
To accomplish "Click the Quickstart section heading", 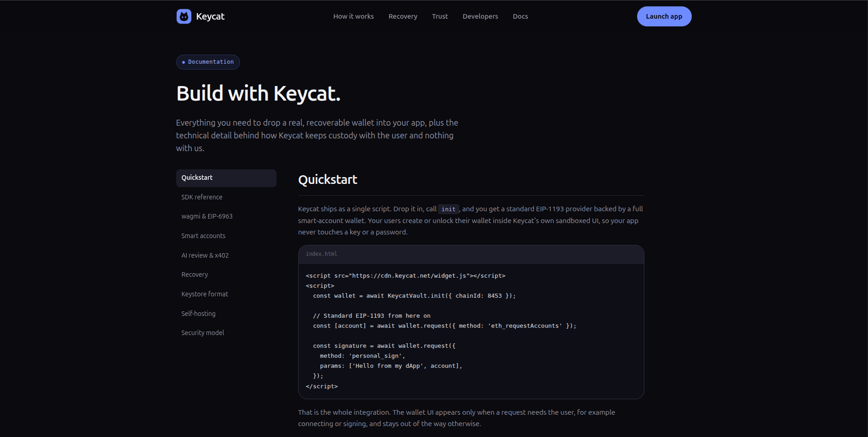I will tap(328, 180).
